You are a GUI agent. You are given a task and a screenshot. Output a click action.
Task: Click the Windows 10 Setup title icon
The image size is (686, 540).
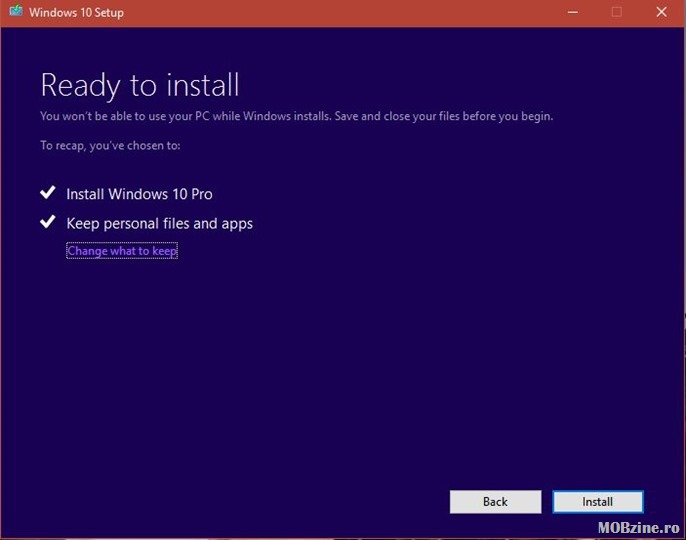point(16,11)
